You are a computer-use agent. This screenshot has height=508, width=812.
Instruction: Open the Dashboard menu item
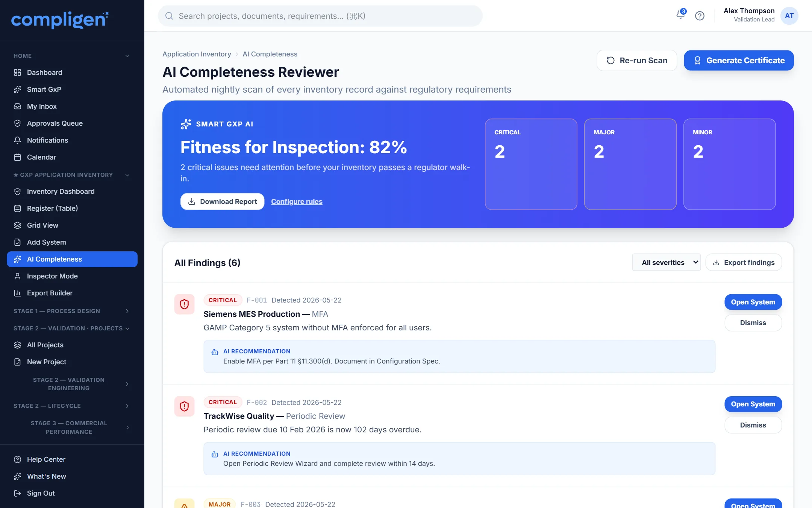(72, 72)
